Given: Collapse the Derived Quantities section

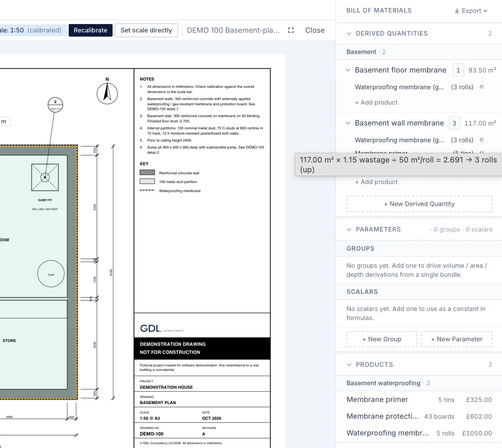Looking at the screenshot, I should (x=349, y=33).
